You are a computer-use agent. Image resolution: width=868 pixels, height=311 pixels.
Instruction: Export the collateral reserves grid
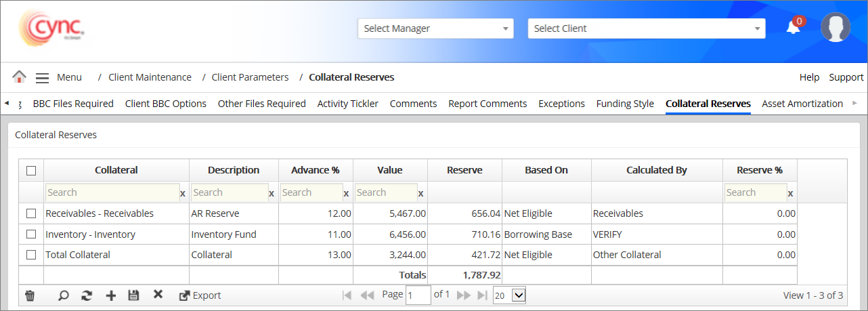coord(200,295)
